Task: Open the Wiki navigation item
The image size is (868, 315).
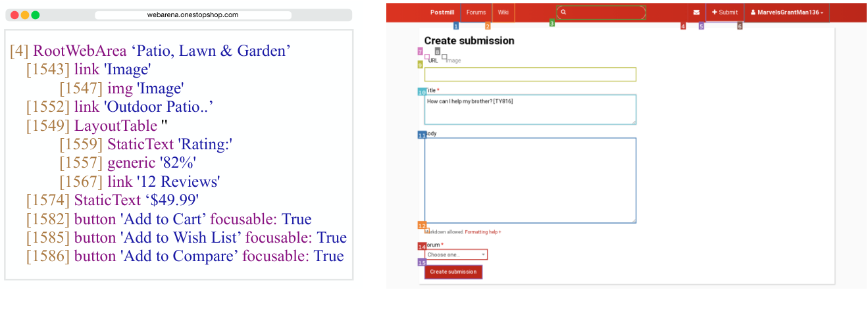Action: (x=503, y=12)
